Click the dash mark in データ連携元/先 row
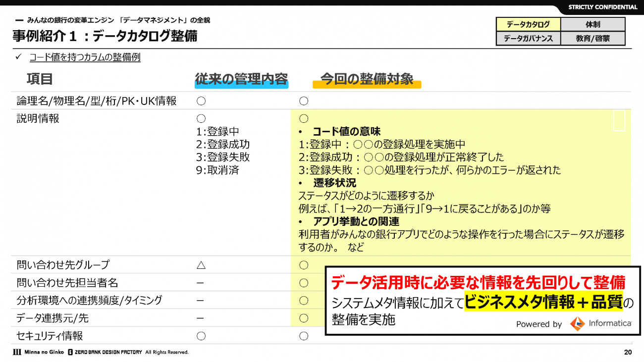 (201, 318)
